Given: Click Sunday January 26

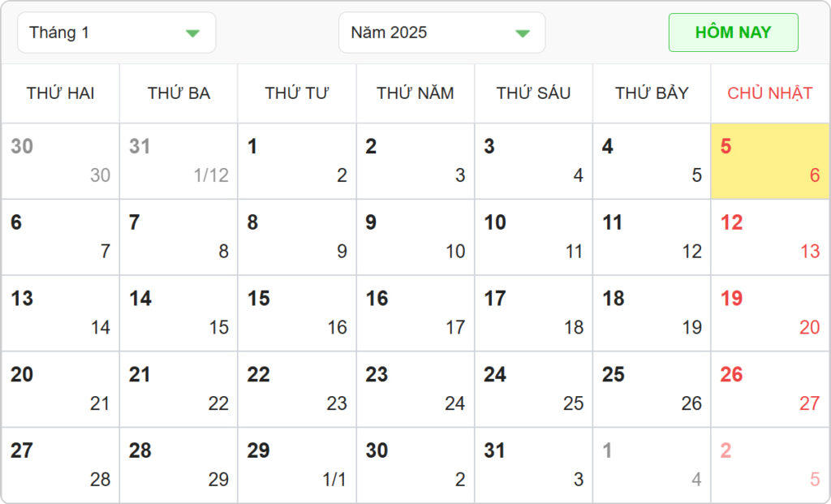Looking at the screenshot, I should [x=770, y=390].
